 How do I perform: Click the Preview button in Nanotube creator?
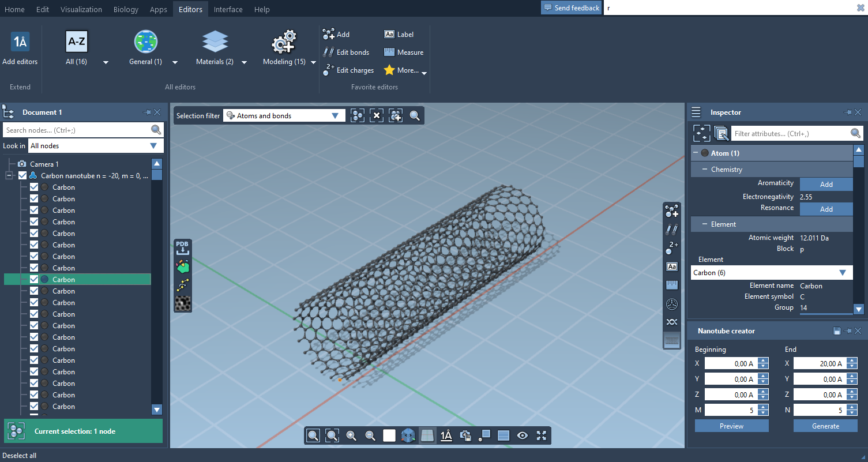point(731,426)
